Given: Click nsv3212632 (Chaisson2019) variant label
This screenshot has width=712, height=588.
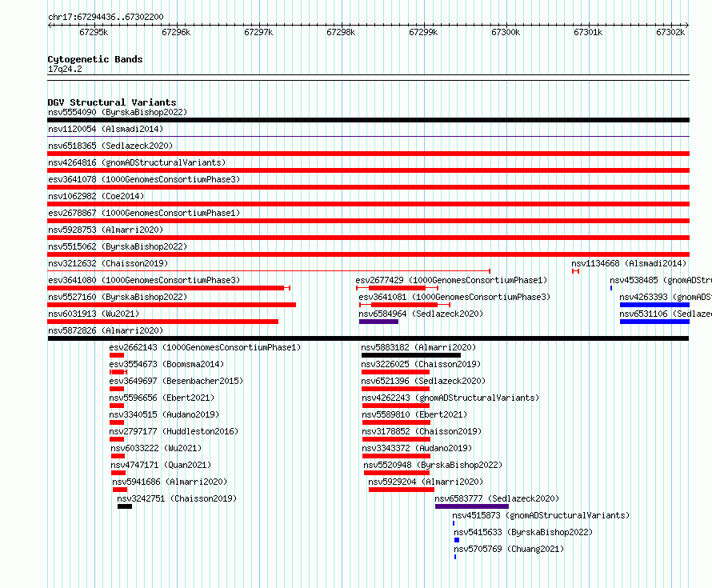Looking at the screenshot, I should (x=108, y=263).
